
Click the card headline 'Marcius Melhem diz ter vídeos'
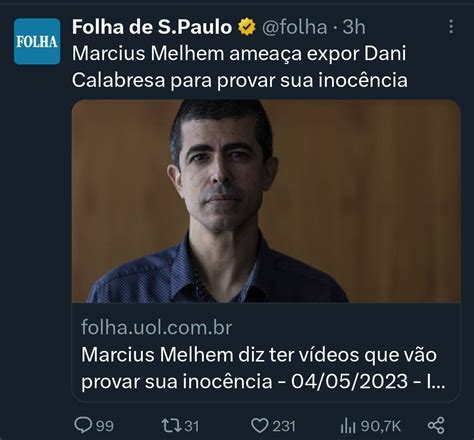click(x=259, y=354)
